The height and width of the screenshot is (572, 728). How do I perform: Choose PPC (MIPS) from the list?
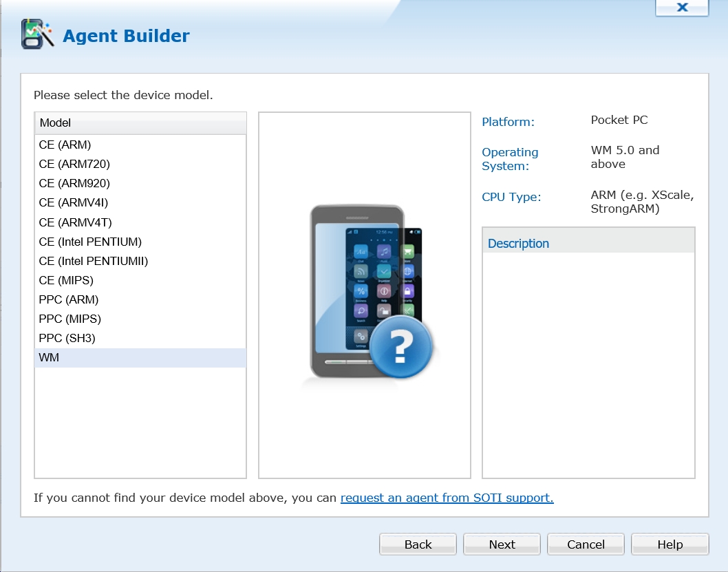point(70,319)
